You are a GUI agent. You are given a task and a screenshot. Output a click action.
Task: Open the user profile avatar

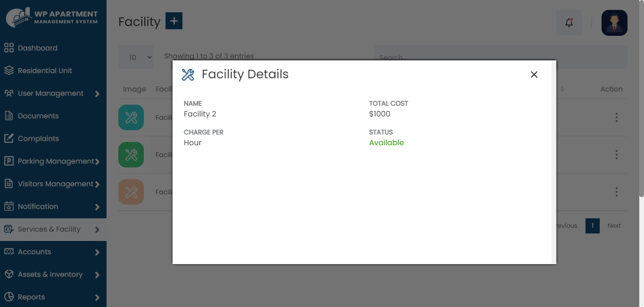point(614,23)
